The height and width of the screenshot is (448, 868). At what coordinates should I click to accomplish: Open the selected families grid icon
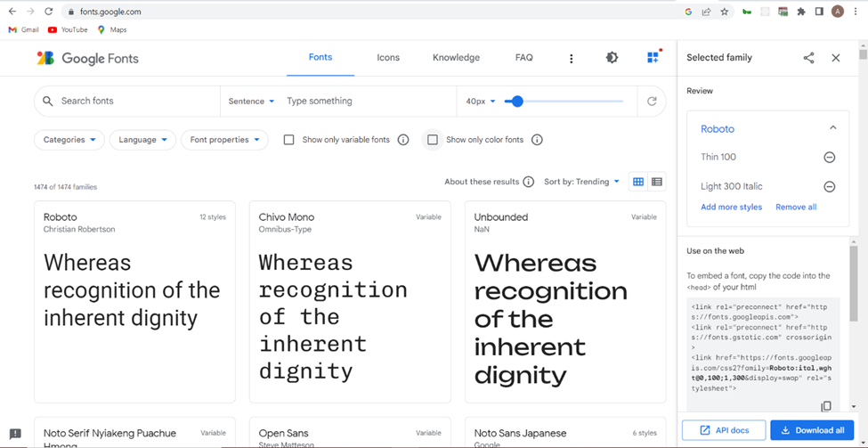(653, 58)
